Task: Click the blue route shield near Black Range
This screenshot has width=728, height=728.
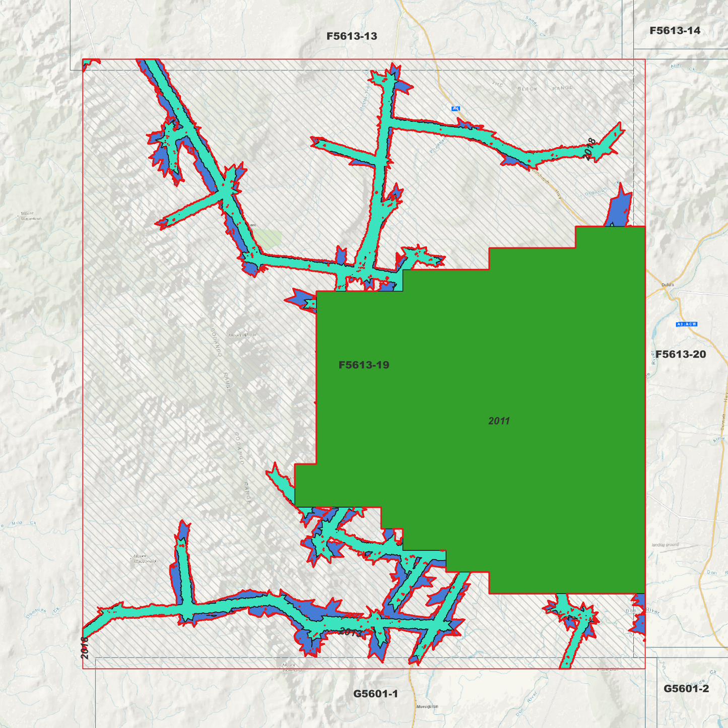Action: (455, 108)
